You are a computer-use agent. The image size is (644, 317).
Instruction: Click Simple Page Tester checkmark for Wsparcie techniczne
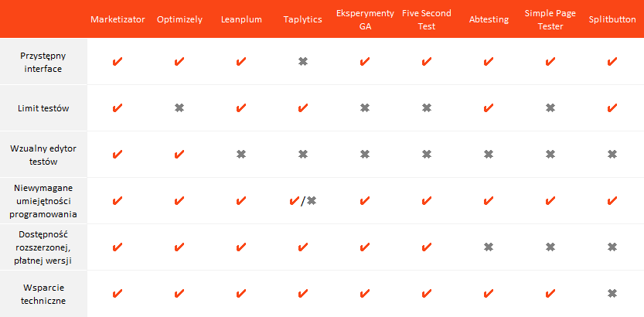(550, 294)
